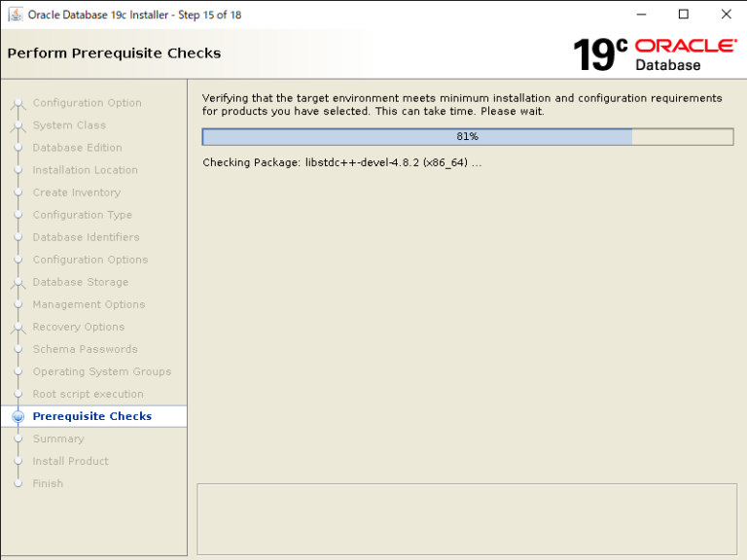
Task: Select the Summary step in sidebar
Action: click(58, 438)
